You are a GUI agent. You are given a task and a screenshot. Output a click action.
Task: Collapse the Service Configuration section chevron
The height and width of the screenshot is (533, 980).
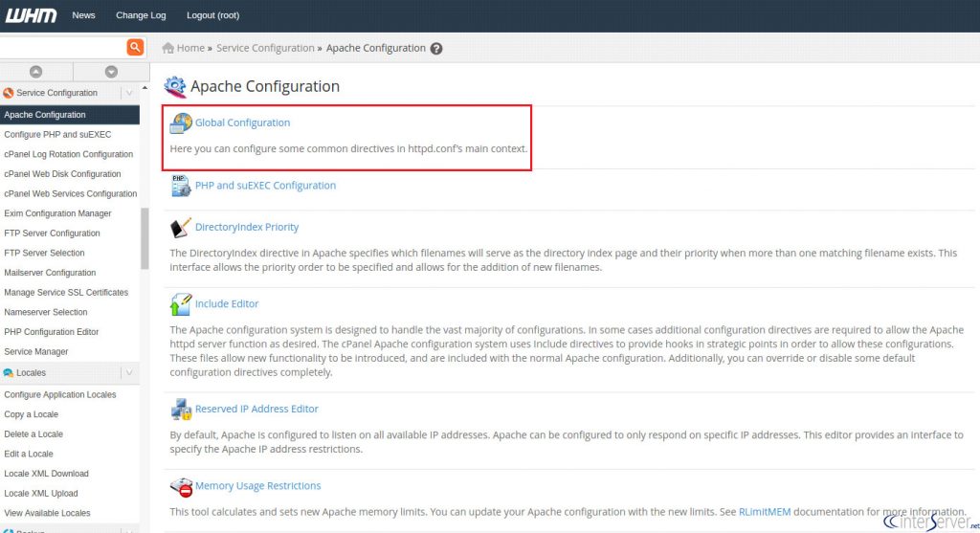click(129, 93)
